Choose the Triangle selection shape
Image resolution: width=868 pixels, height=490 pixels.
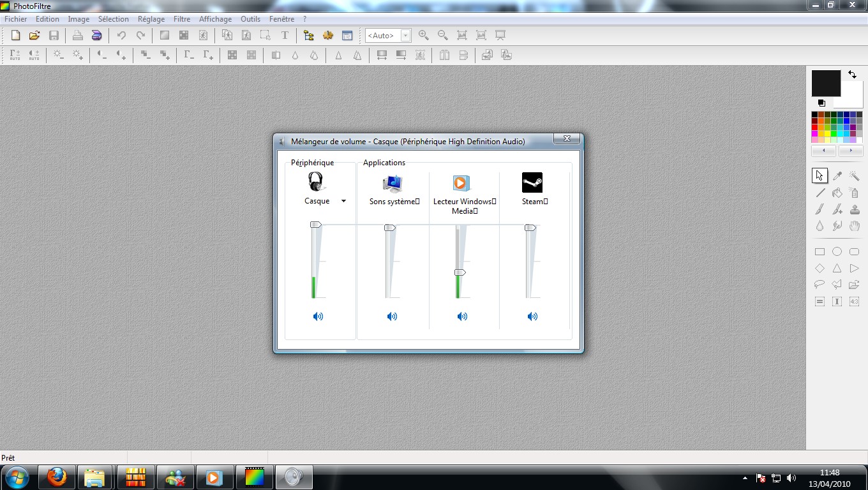click(837, 269)
